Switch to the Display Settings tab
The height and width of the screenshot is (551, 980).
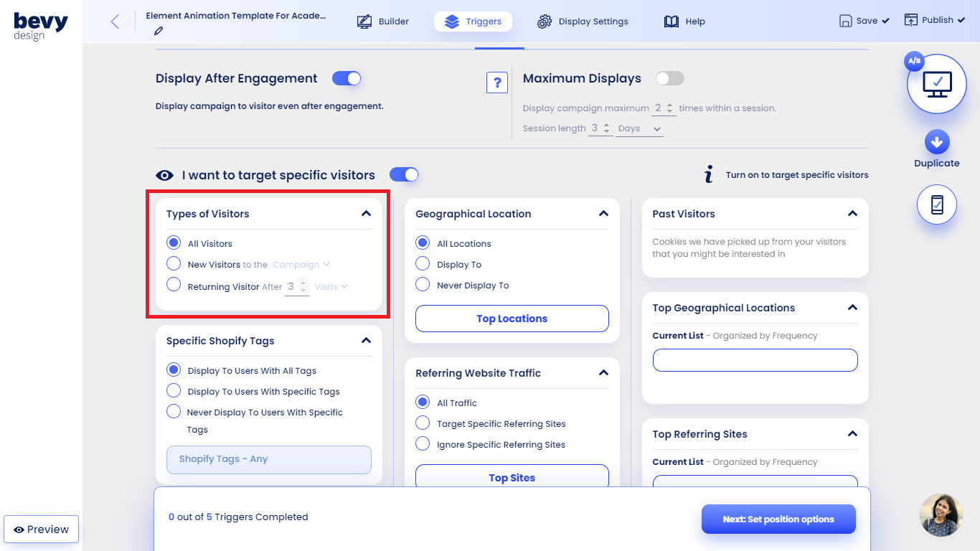pos(583,21)
